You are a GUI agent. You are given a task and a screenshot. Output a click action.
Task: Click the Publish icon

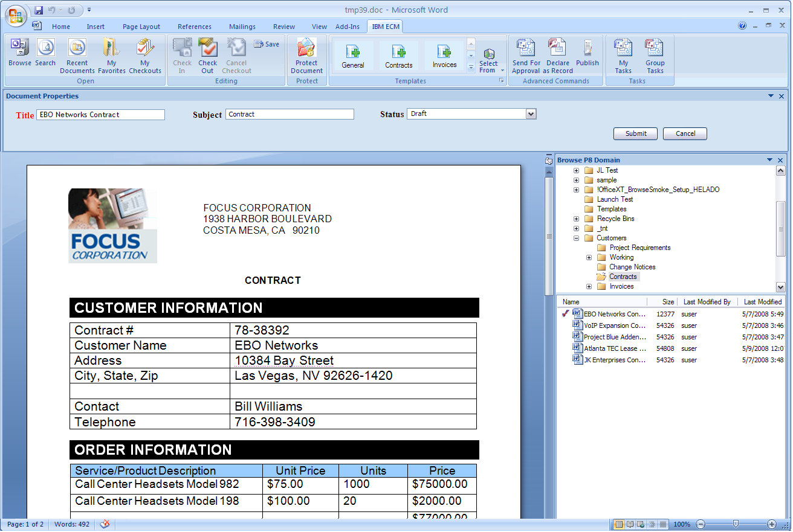[x=587, y=53]
